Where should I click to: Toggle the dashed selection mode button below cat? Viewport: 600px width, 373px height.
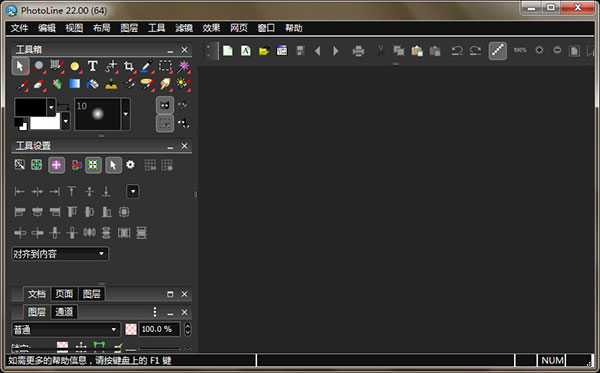coord(165,123)
